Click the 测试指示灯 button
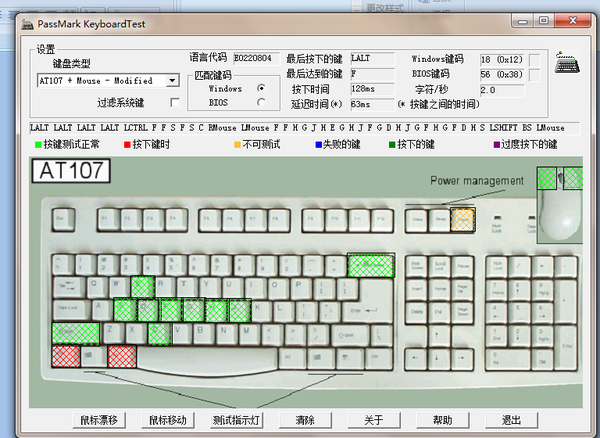600x438 pixels. coord(236,420)
